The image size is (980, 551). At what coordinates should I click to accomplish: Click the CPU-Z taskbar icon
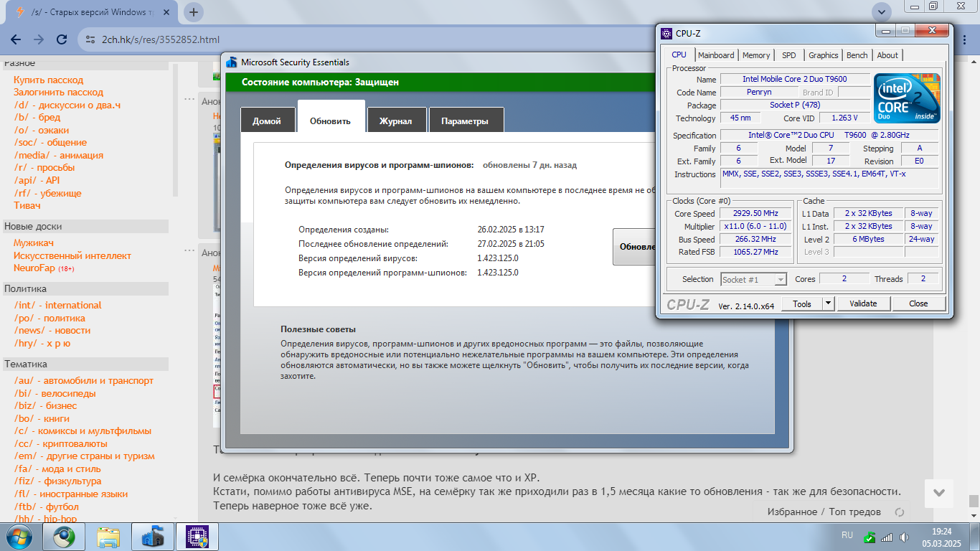pos(197,537)
